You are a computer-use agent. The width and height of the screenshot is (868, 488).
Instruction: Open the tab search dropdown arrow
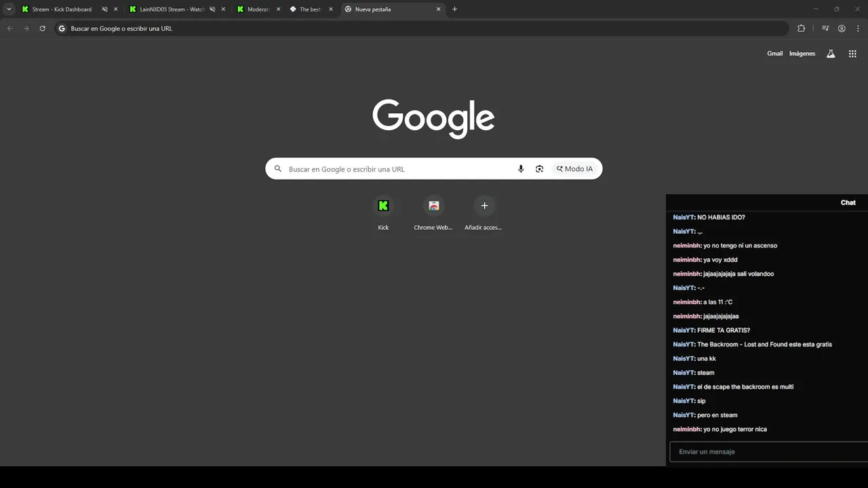tap(9, 9)
